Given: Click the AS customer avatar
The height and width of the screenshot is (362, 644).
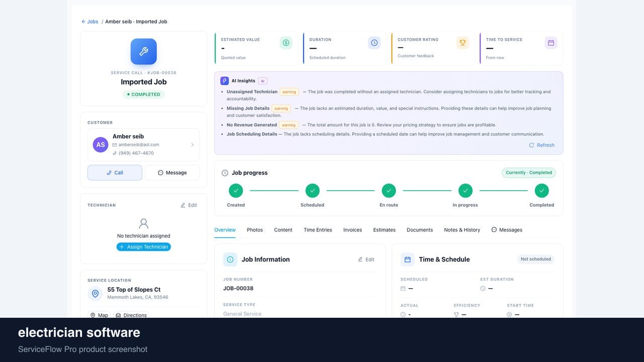Looking at the screenshot, I should (x=101, y=145).
